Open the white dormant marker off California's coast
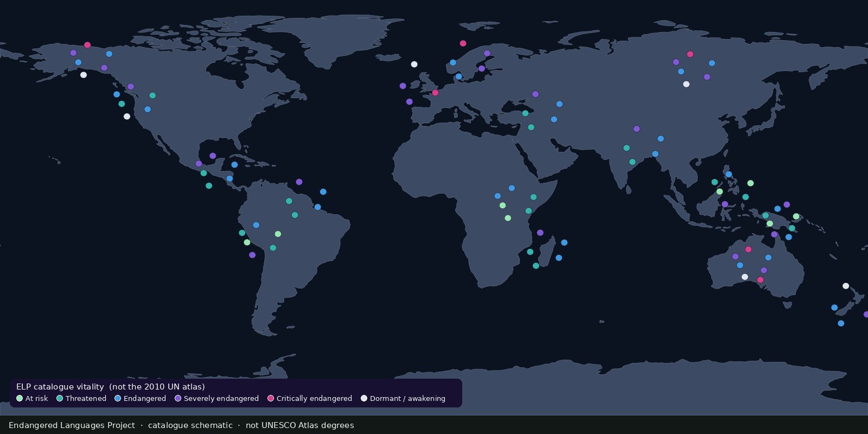This screenshot has width=868, height=434. click(127, 117)
